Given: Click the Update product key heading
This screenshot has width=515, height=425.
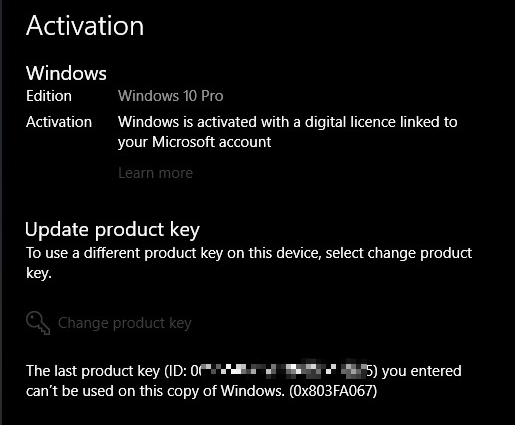Looking at the screenshot, I should coord(112,230).
